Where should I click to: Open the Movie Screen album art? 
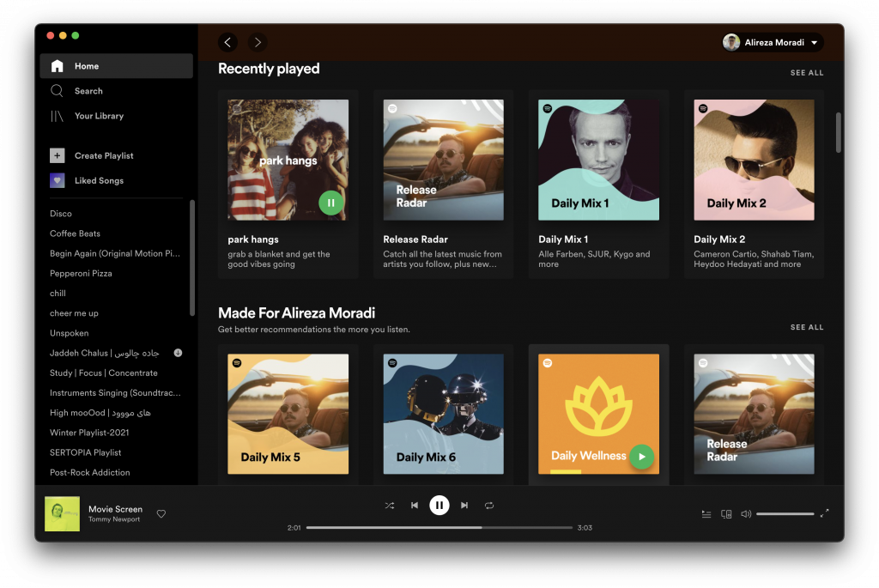click(x=62, y=514)
